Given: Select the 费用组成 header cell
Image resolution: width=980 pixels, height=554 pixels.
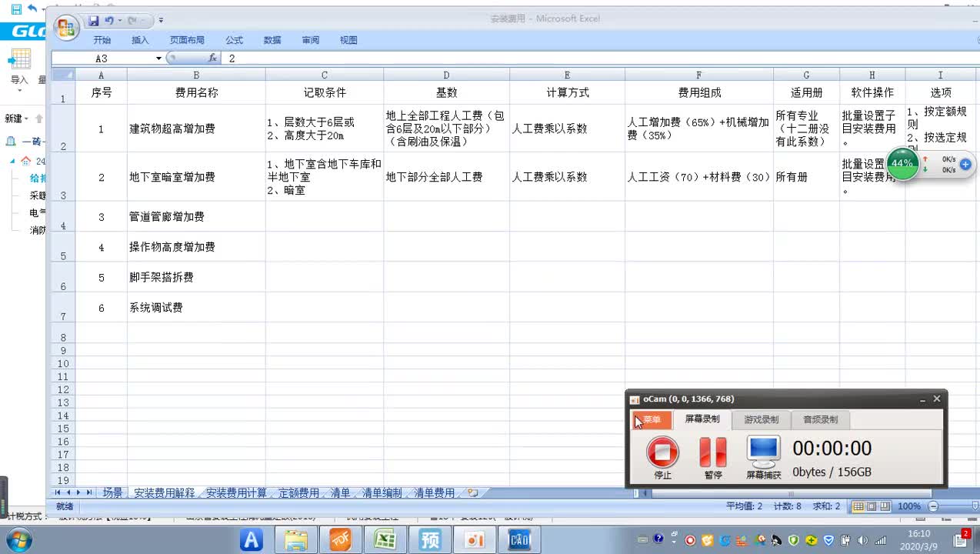Looking at the screenshot, I should click(698, 92).
